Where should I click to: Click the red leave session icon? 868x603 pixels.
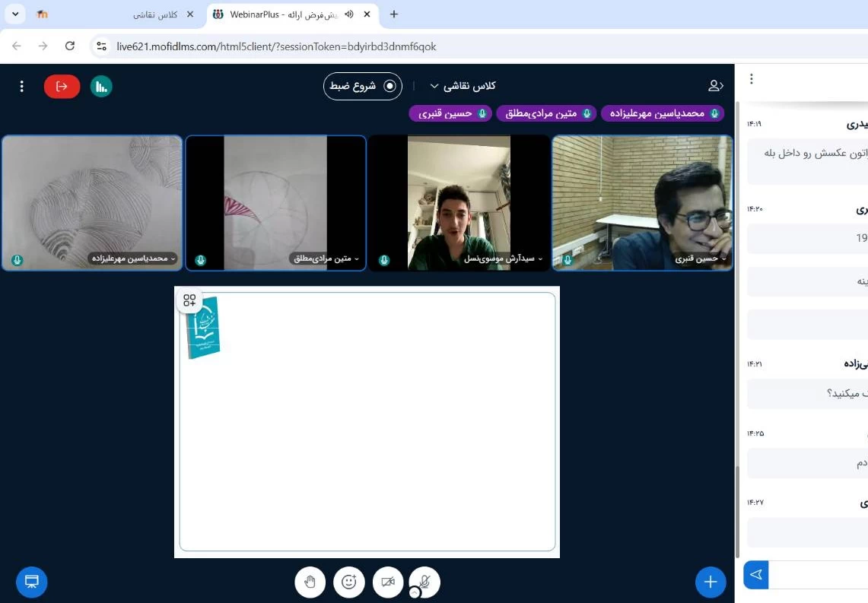click(x=62, y=86)
